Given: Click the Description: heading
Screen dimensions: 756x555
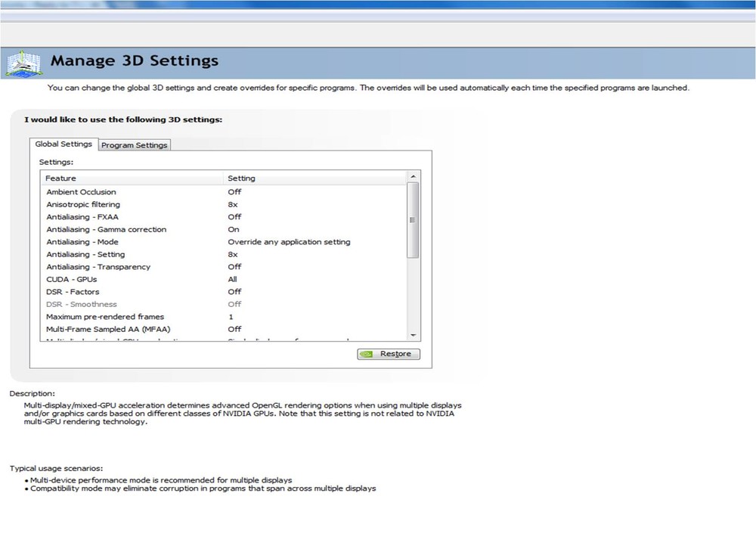Looking at the screenshot, I should click(x=33, y=393).
